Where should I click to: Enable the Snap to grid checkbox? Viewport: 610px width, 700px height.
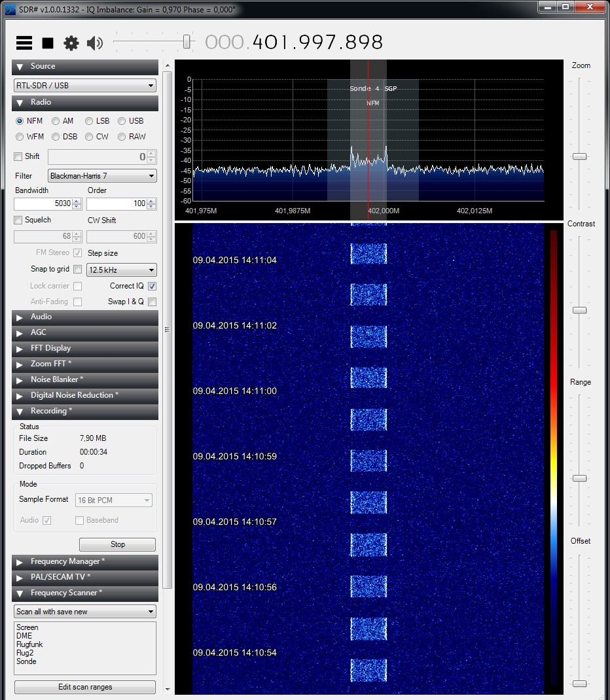pyautogui.click(x=77, y=270)
